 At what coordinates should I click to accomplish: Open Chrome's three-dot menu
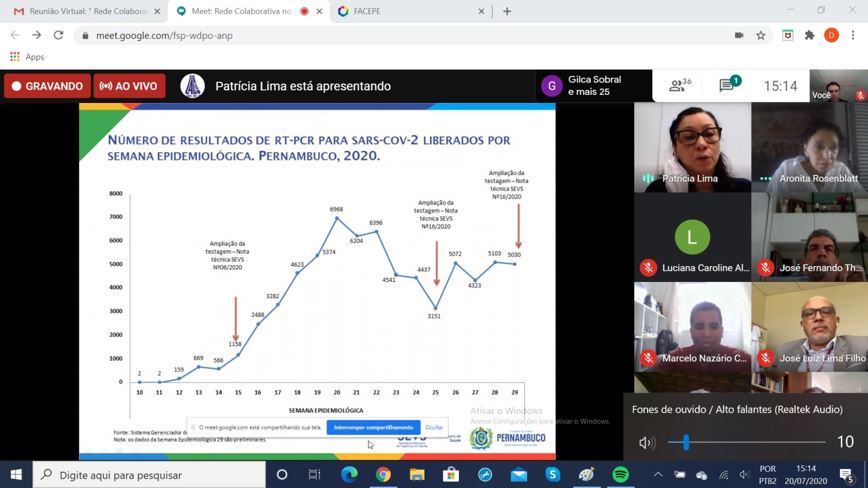click(852, 35)
